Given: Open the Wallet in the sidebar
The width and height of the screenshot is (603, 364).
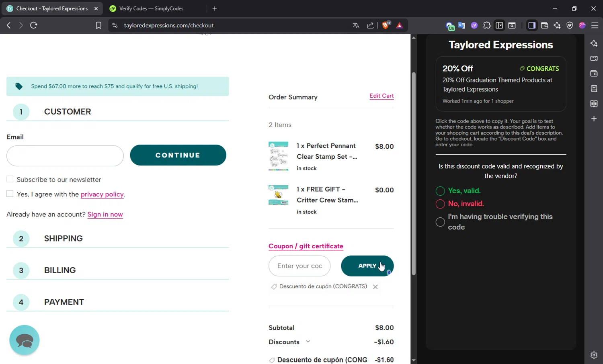Looking at the screenshot, I should [594, 74].
